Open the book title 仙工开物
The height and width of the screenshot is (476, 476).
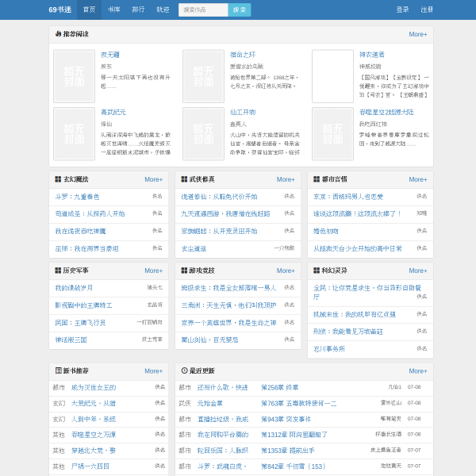pyautogui.click(x=243, y=113)
